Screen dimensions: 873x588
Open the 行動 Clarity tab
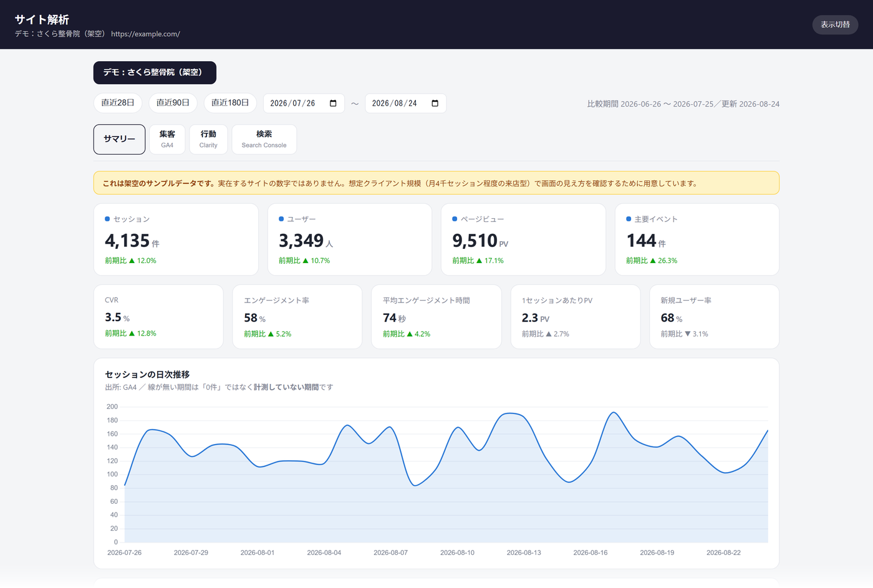tap(208, 139)
